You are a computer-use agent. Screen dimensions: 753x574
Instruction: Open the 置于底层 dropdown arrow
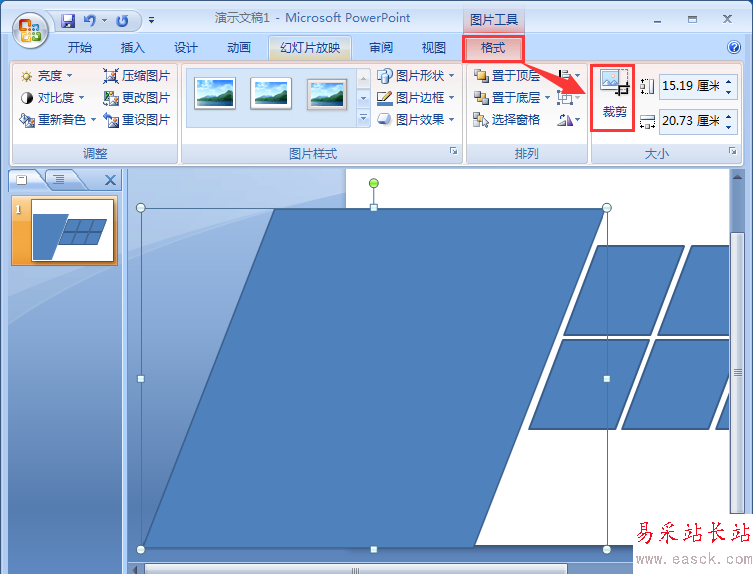(547, 98)
